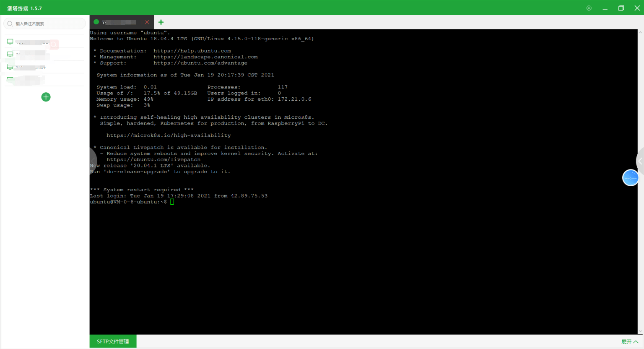Screen dimensions: 644x349
Task: Focus the 输入备注名搜索 search field
Action: (x=44, y=23)
